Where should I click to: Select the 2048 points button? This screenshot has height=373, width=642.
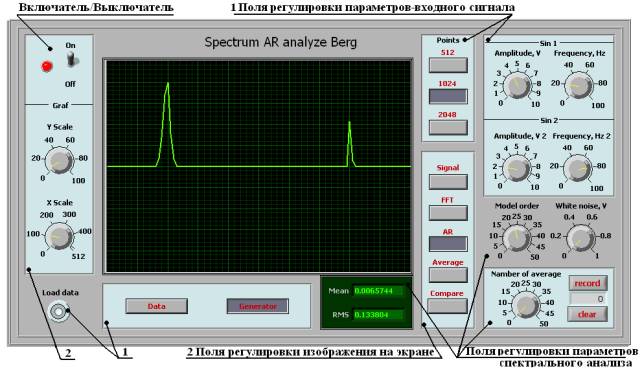coord(448,127)
